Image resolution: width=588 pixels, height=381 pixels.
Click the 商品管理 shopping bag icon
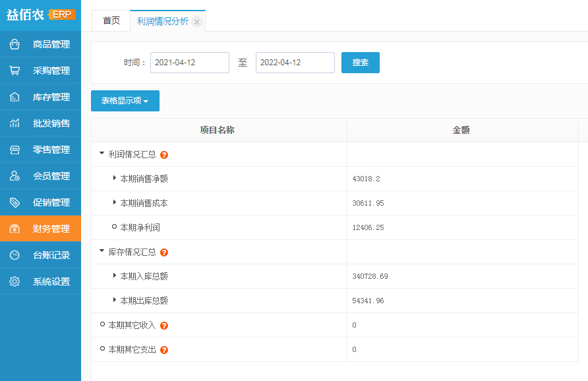[x=15, y=44]
